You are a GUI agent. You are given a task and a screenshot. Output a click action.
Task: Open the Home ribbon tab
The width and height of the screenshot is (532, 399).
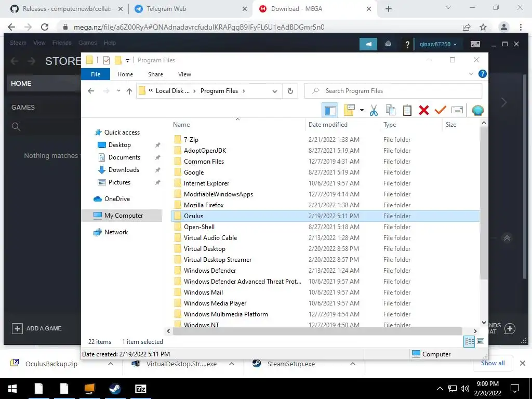pos(125,74)
